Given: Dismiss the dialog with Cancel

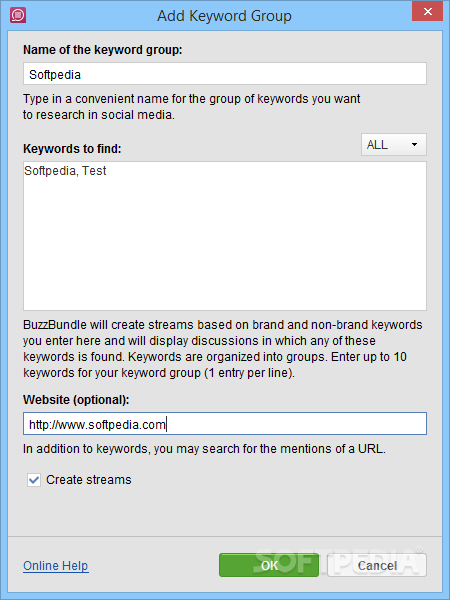Looking at the screenshot, I should (x=377, y=565).
